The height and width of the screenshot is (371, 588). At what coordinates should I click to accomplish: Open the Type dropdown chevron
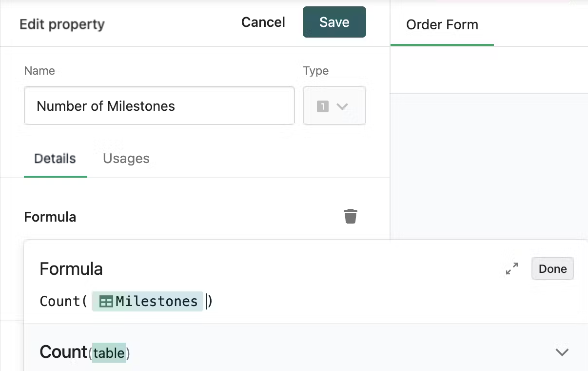pyautogui.click(x=342, y=106)
